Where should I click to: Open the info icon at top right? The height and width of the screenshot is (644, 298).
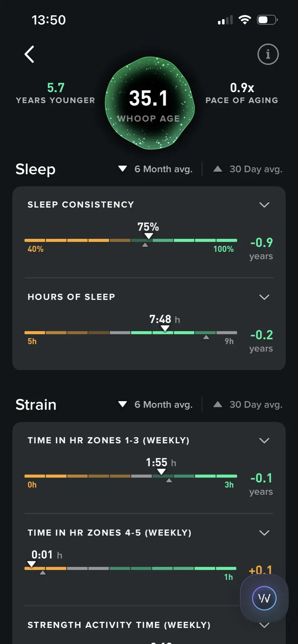(268, 54)
